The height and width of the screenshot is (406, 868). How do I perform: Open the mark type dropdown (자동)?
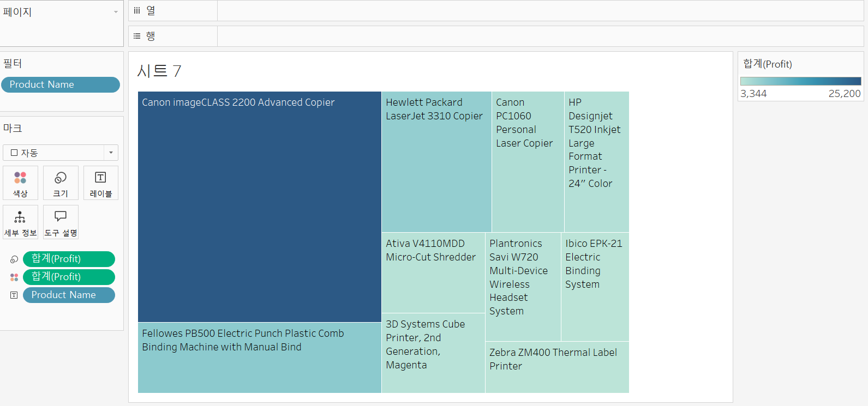point(61,153)
